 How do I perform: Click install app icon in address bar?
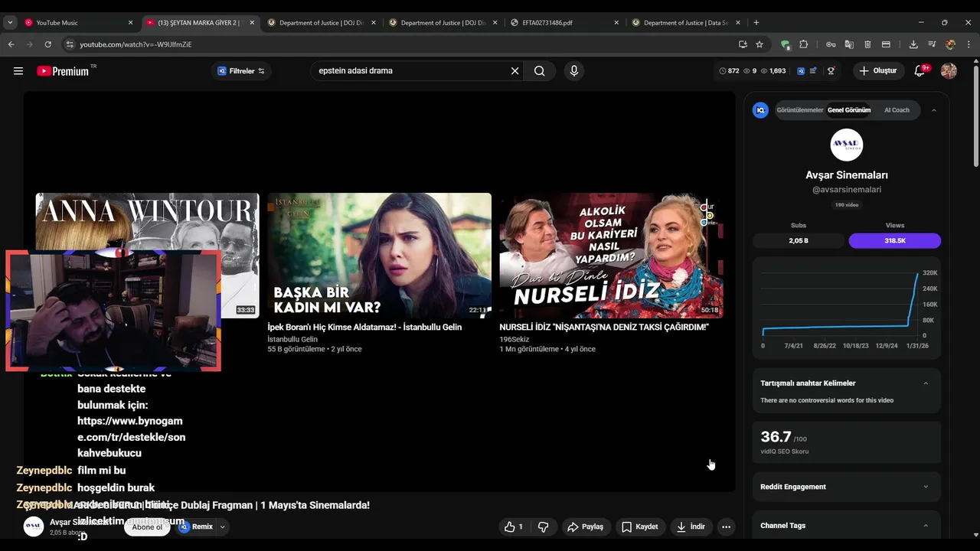click(743, 44)
